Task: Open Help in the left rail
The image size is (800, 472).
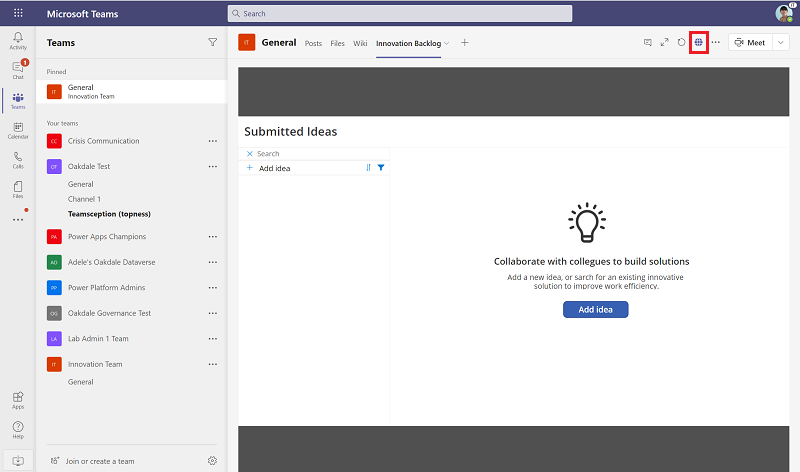Action: point(18,430)
